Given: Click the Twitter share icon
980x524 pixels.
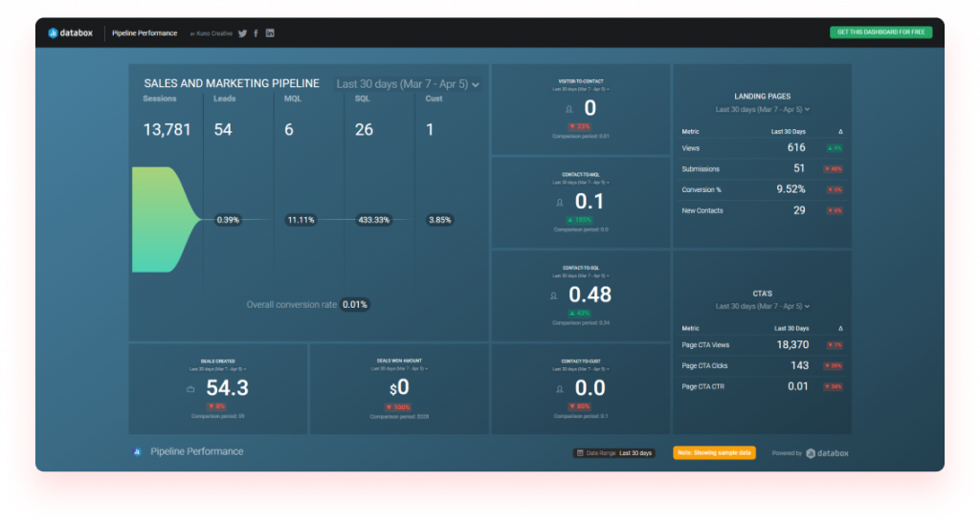Looking at the screenshot, I should pos(243,33).
